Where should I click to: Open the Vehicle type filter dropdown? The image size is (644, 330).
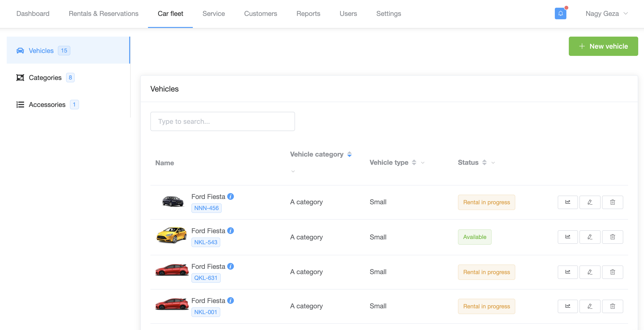point(423,163)
